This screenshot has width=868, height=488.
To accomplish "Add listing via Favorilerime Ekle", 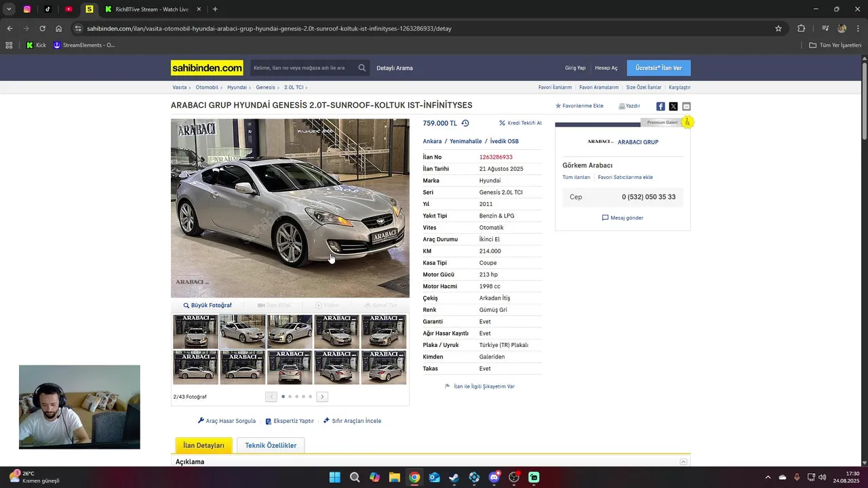I will [579, 106].
